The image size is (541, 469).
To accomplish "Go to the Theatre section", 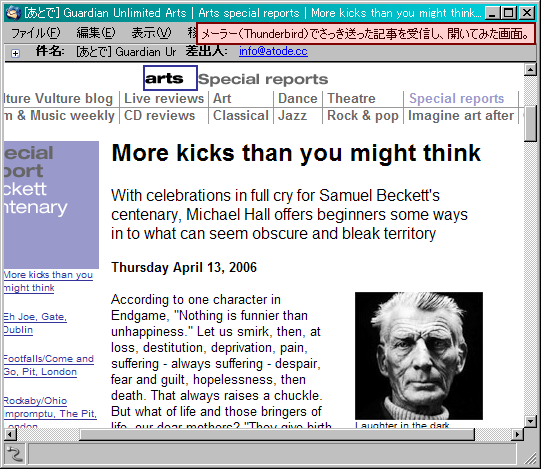I will click(x=351, y=99).
